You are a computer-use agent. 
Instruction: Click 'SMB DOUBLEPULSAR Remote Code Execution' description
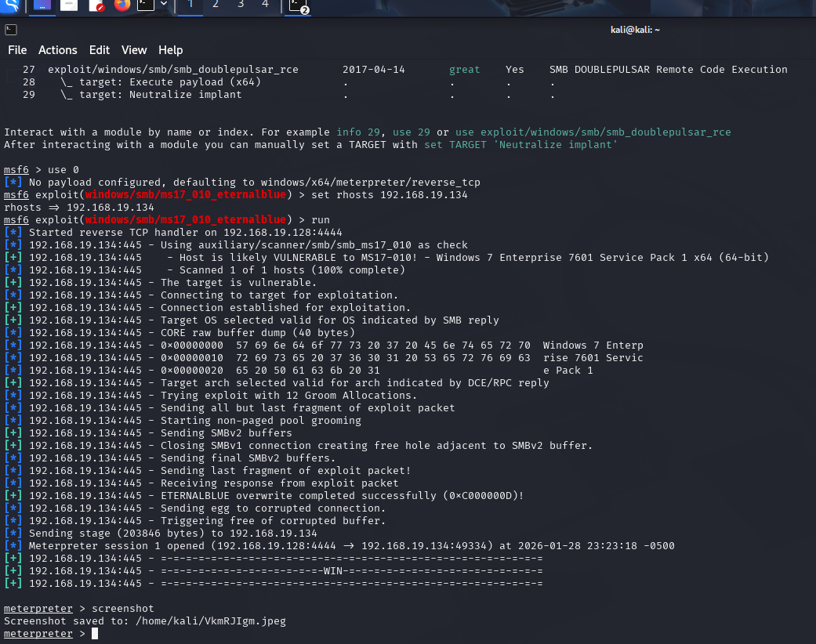668,69
